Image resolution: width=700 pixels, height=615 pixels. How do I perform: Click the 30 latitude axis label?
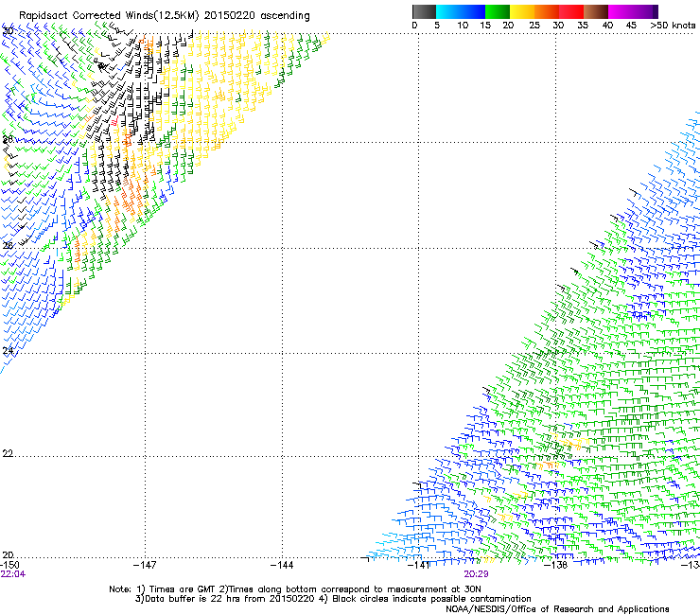click(8, 31)
